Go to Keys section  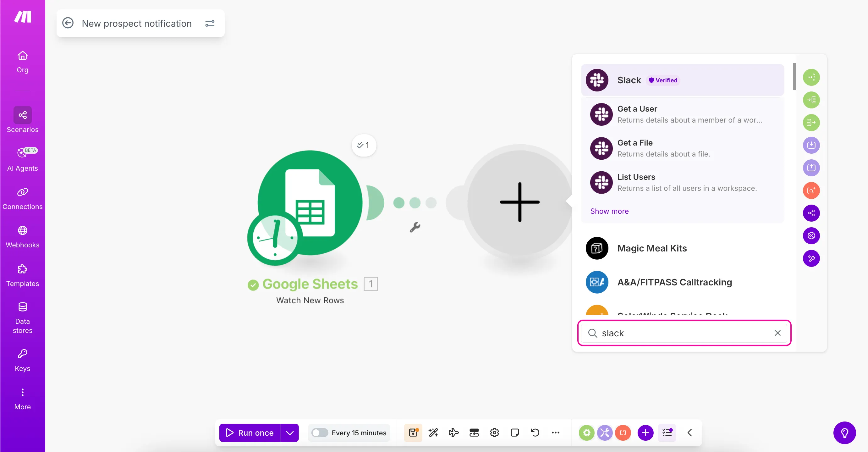point(23,361)
